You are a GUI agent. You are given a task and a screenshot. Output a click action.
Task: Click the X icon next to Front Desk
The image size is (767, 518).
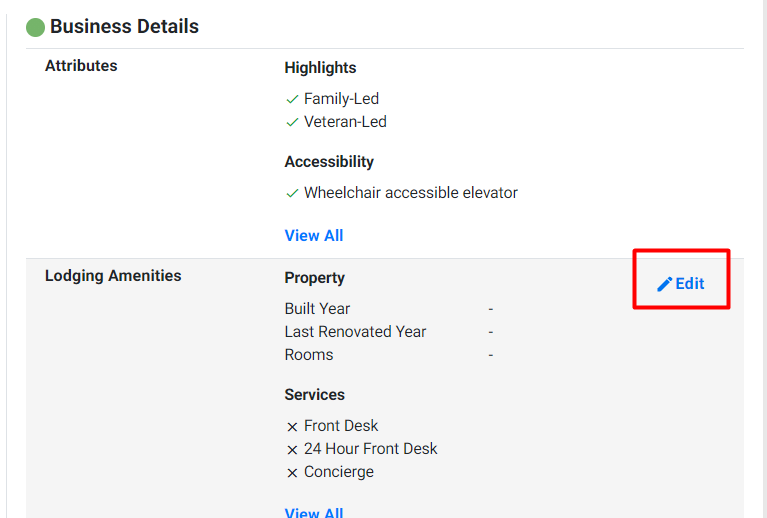(292, 427)
